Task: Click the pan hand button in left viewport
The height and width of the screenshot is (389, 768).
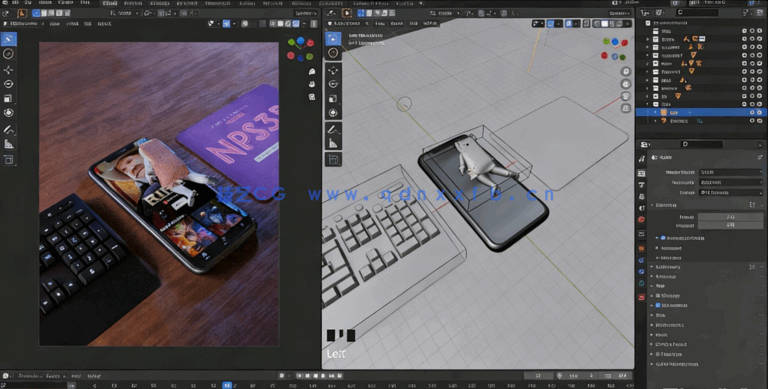Action: point(312,84)
